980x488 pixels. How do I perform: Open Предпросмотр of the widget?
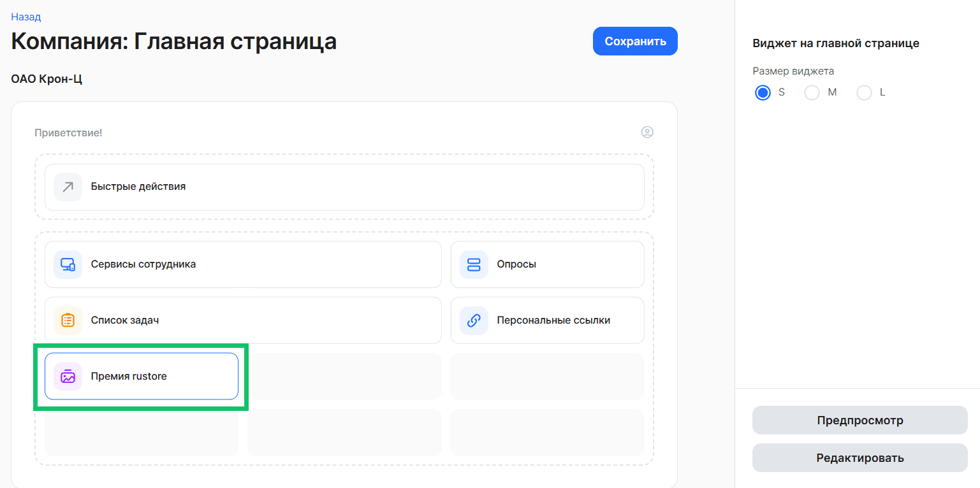coord(859,420)
